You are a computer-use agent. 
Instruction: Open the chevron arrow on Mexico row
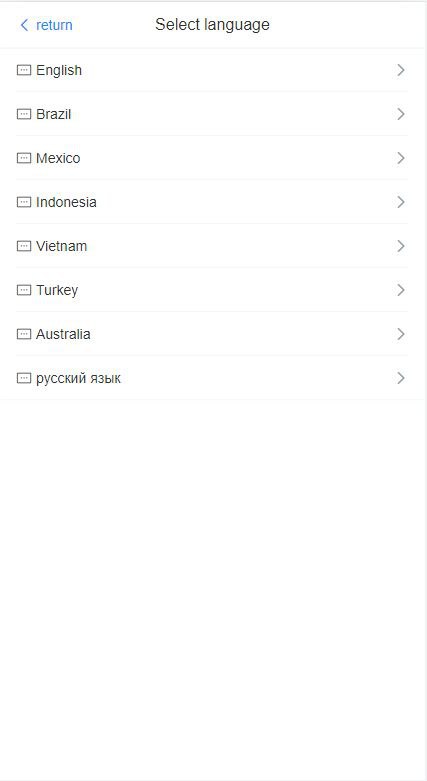tap(401, 158)
